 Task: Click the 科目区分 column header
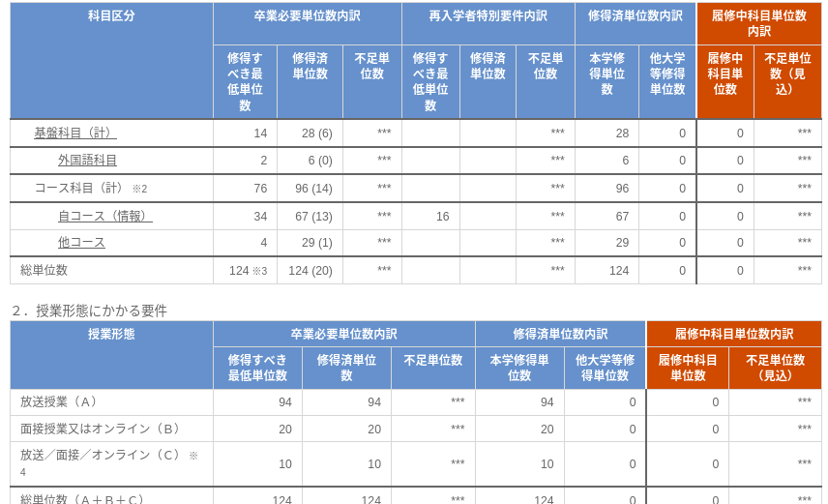click(x=111, y=16)
